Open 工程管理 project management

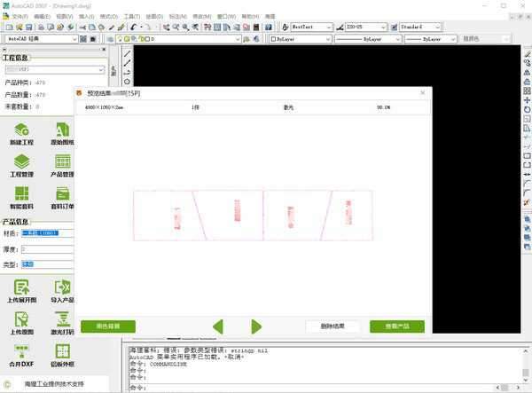23,164
